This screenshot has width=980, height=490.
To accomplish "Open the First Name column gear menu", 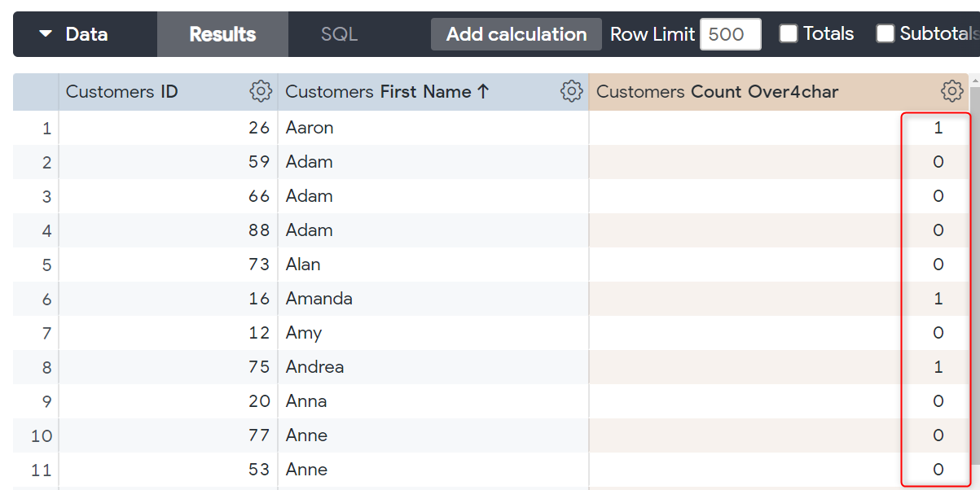I will (572, 91).
